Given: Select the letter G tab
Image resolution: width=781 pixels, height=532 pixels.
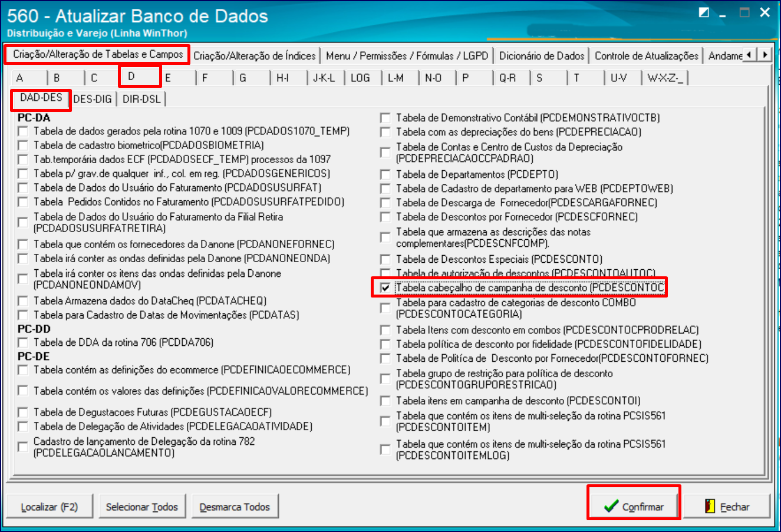Looking at the screenshot, I should [x=252, y=78].
